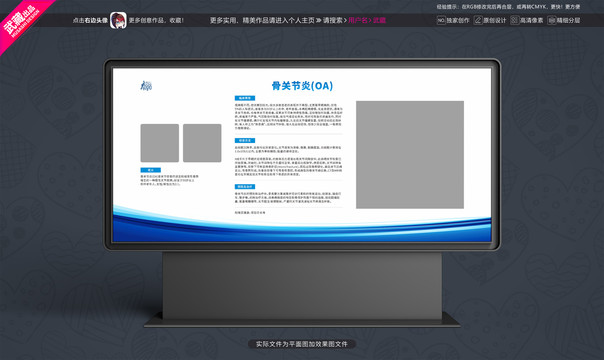Click the 骨关节炎(OA) poster title
604x360 pixels.
point(302,85)
